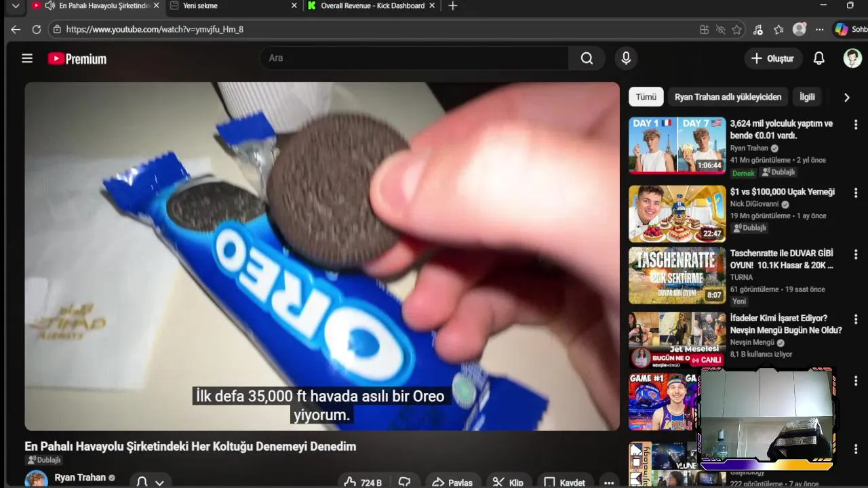The height and width of the screenshot is (488, 868).
Task: Start voice search with microphone icon
Action: pos(626,58)
